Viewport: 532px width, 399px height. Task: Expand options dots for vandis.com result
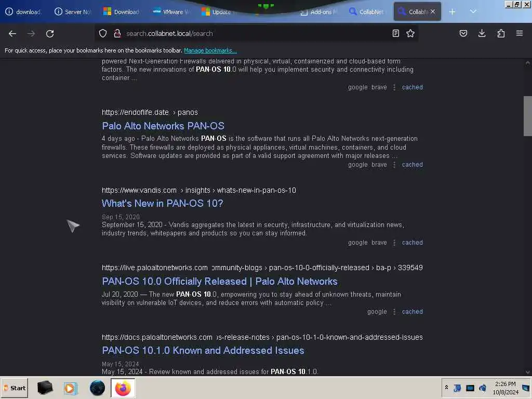point(394,243)
